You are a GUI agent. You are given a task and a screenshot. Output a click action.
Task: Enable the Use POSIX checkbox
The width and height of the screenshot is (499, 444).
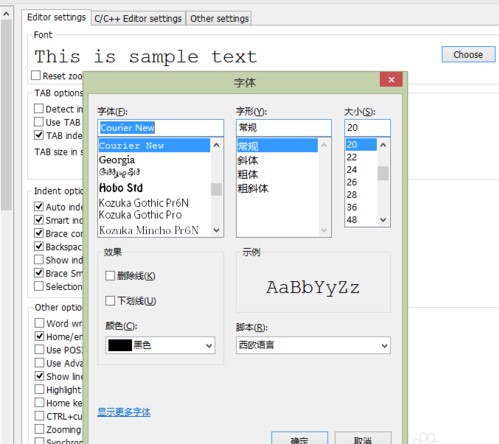pyautogui.click(x=39, y=349)
